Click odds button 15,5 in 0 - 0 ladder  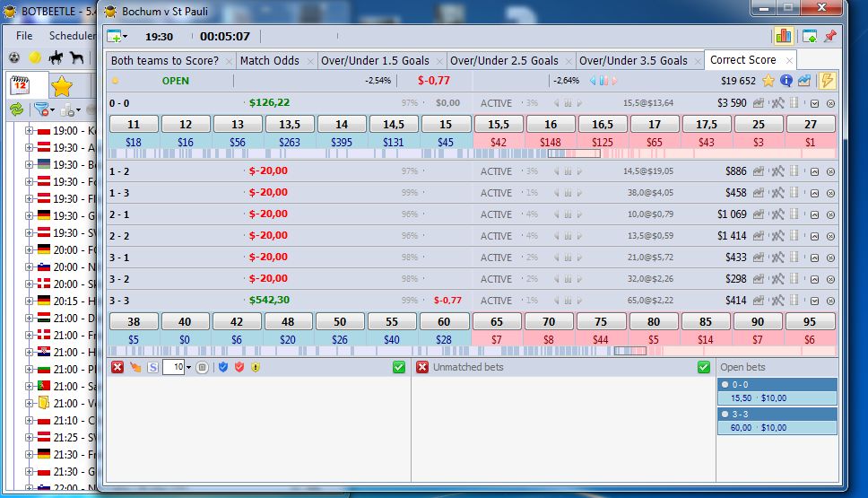(499, 124)
